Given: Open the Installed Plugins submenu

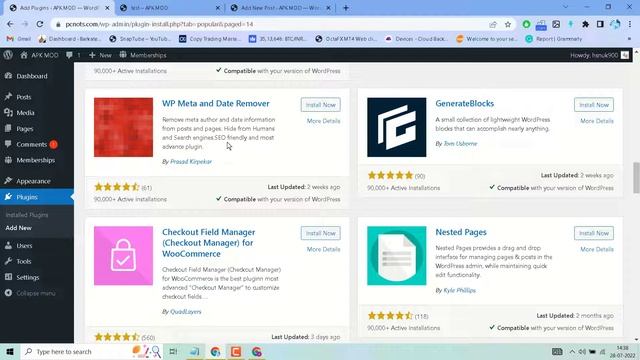Looking at the screenshot, I should tap(27, 215).
